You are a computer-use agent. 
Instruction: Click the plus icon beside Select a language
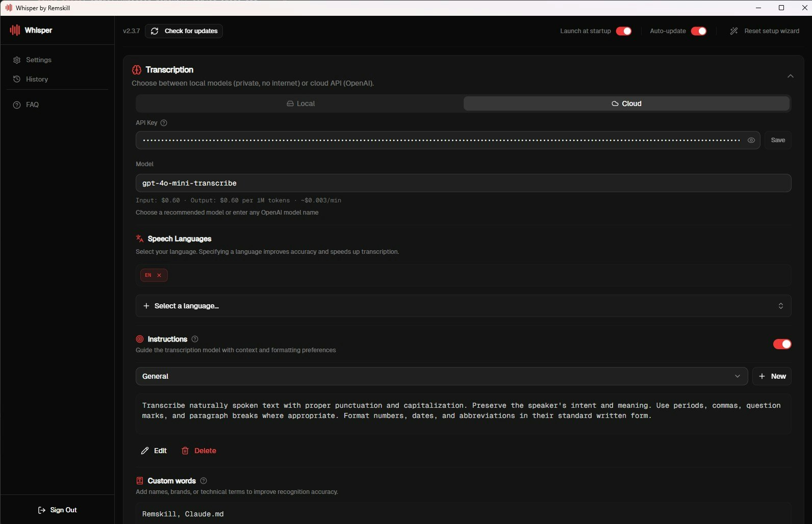click(x=146, y=306)
